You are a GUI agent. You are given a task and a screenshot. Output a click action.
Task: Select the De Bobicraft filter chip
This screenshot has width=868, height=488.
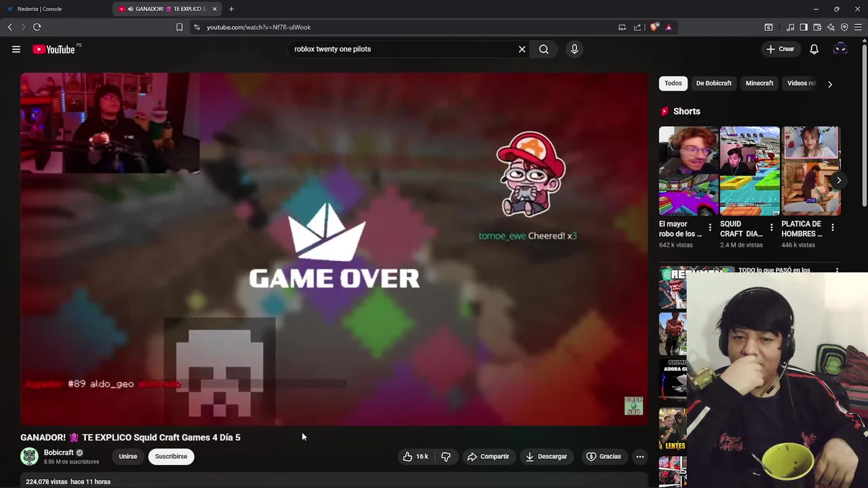(714, 83)
